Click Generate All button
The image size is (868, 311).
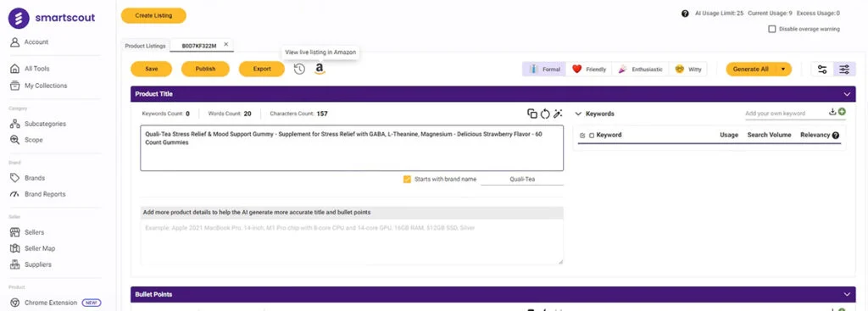(x=750, y=69)
